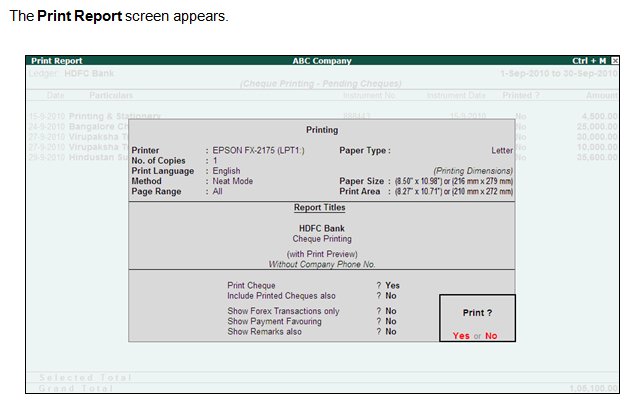Decline printing by clicking No
Viewport: 628px width, 400px height.
[x=491, y=336]
